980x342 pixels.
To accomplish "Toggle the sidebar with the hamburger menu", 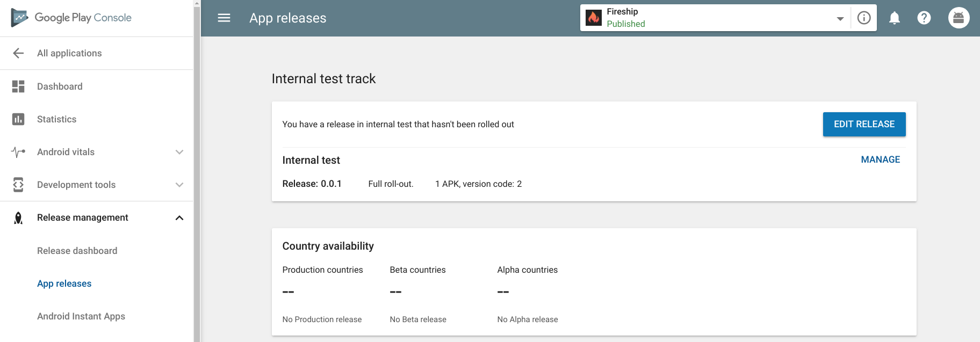I will point(224,18).
